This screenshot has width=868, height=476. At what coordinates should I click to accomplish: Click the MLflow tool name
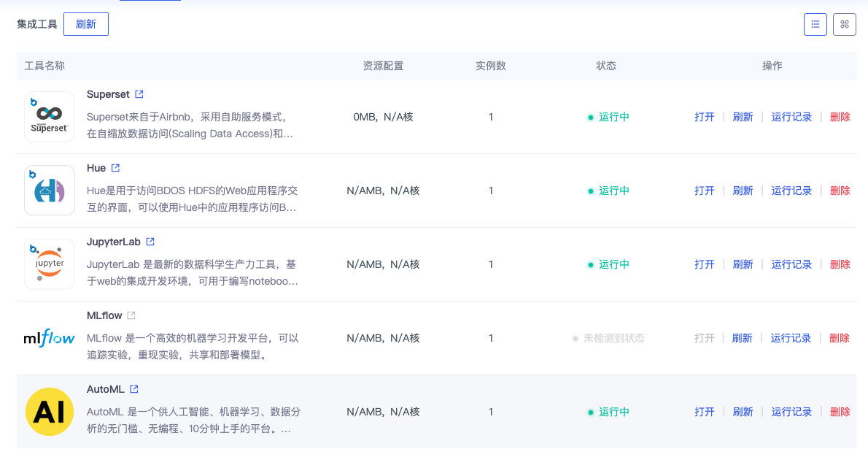coord(104,315)
